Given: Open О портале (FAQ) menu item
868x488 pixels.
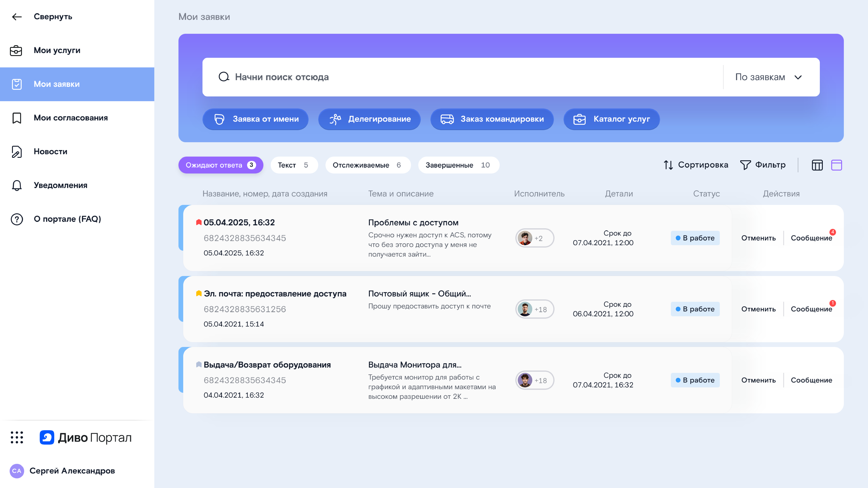Looking at the screenshot, I should coord(77,219).
